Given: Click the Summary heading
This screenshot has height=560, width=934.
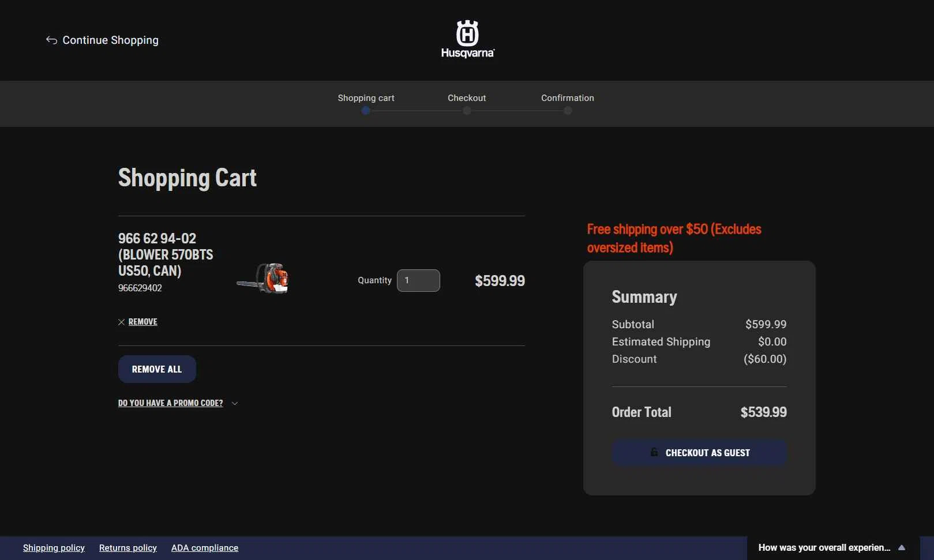Looking at the screenshot, I should coord(644,297).
